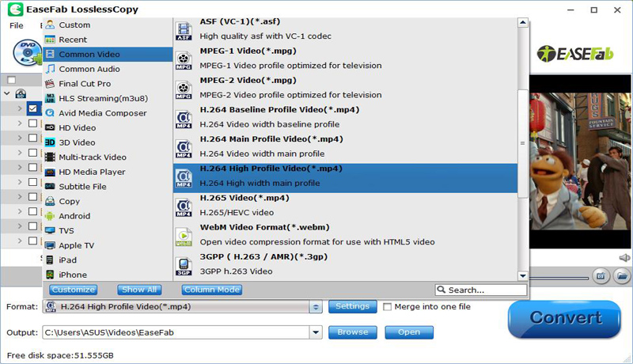Check the fourth title row checkbox

coord(32,153)
